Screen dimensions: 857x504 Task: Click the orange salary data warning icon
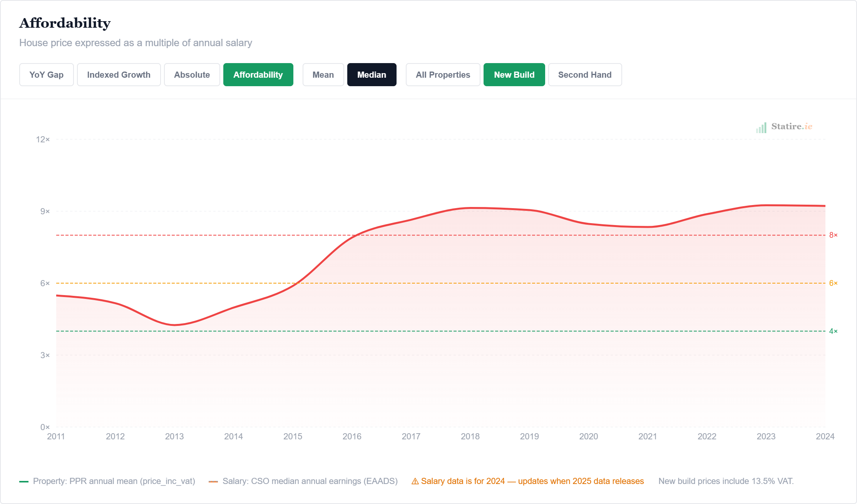[415, 481]
